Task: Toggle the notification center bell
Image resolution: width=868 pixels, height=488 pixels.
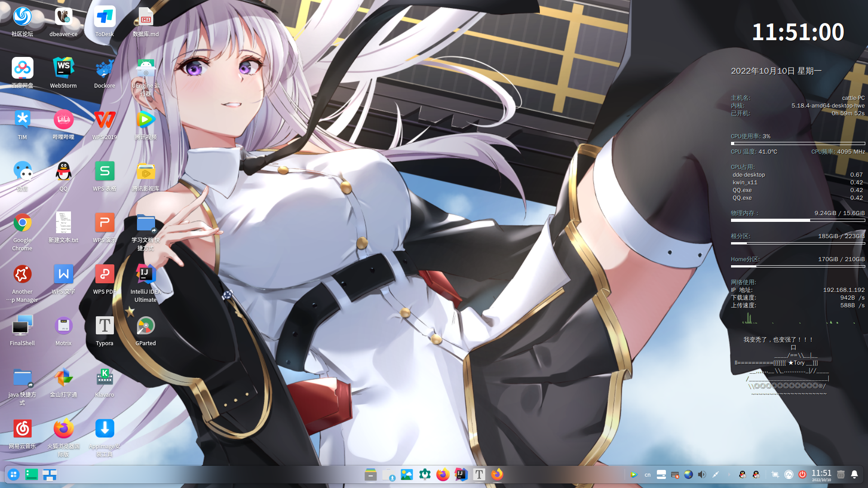Action: point(854,474)
